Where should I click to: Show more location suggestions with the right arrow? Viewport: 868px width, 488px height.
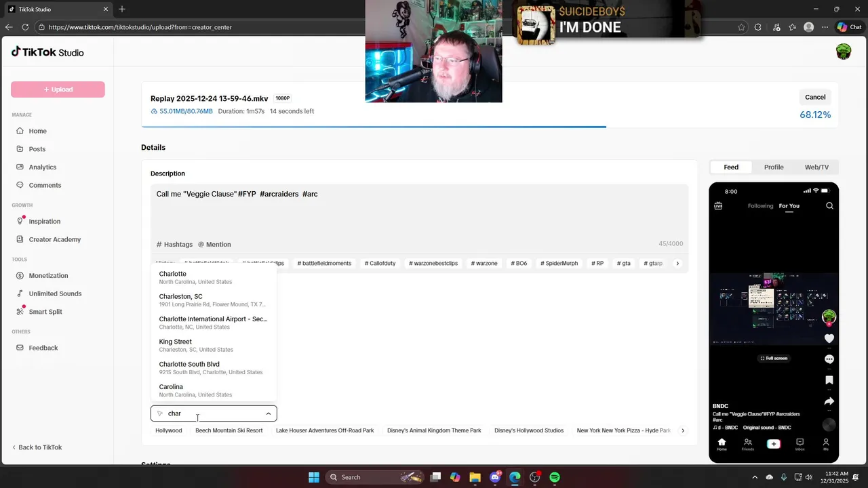click(x=683, y=430)
